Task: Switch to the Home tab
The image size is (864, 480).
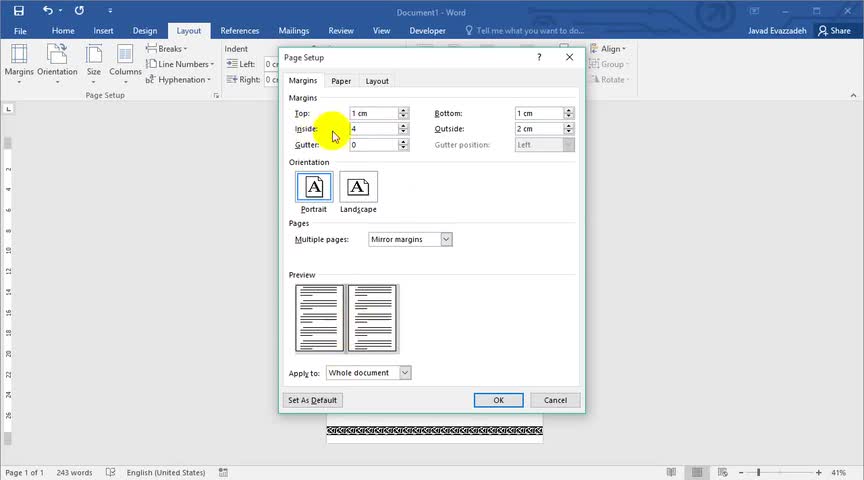Action: pos(63,31)
